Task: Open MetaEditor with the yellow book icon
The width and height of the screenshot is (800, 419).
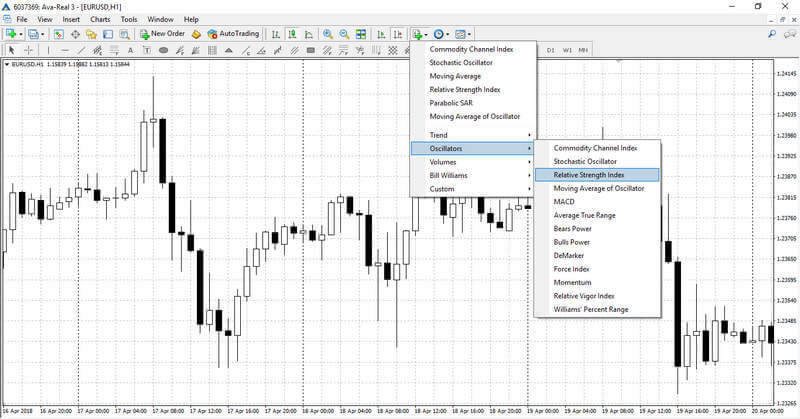Action: 196,34
